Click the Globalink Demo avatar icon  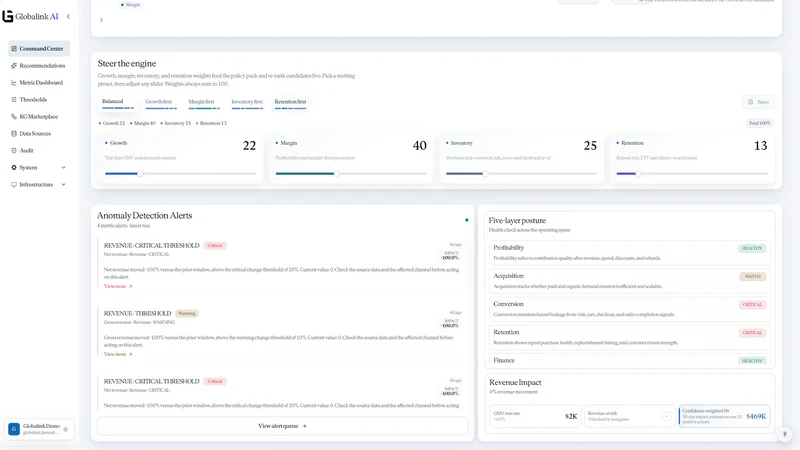[x=14, y=429]
